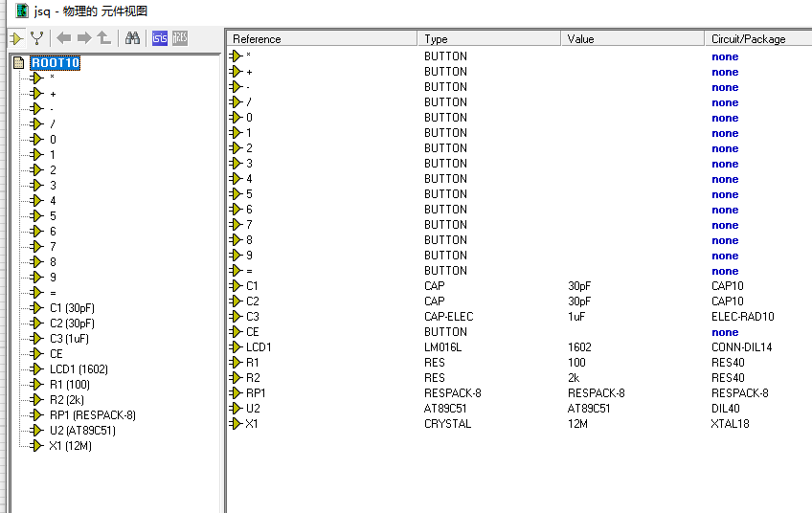Switch to netlist view toolbar icon

tap(36, 38)
